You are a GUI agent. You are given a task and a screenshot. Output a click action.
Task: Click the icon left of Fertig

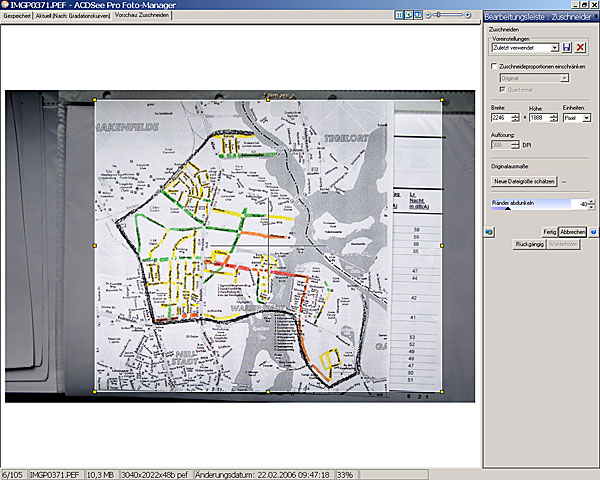tap(489, 231)
